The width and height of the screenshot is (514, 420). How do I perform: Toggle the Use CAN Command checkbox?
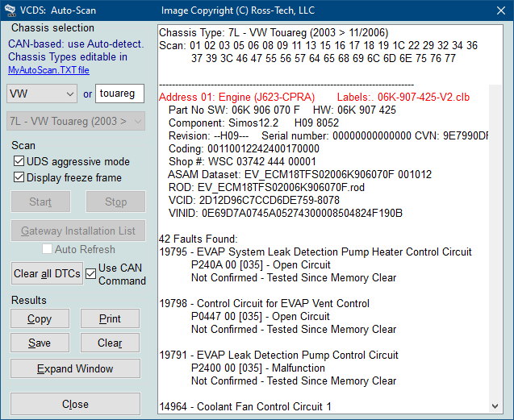tap(91, 273)
